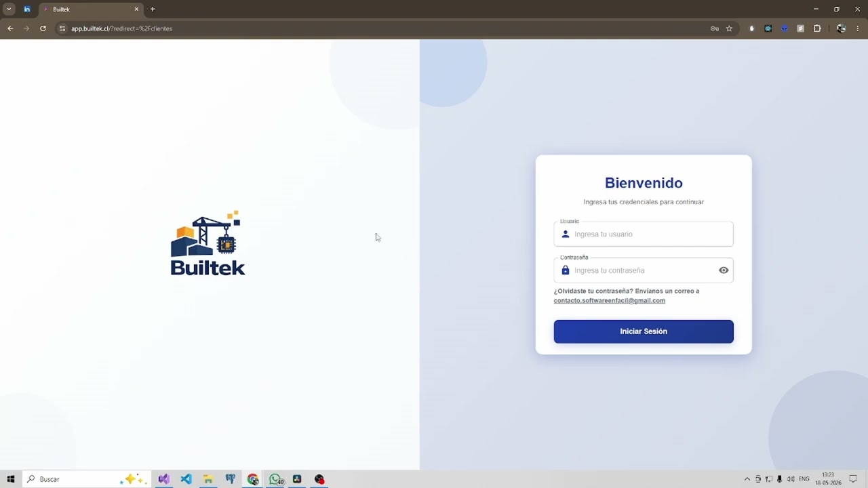Open site information icon in address bar
The width and height of the screenshot is (868, 488).
point(62,28)
